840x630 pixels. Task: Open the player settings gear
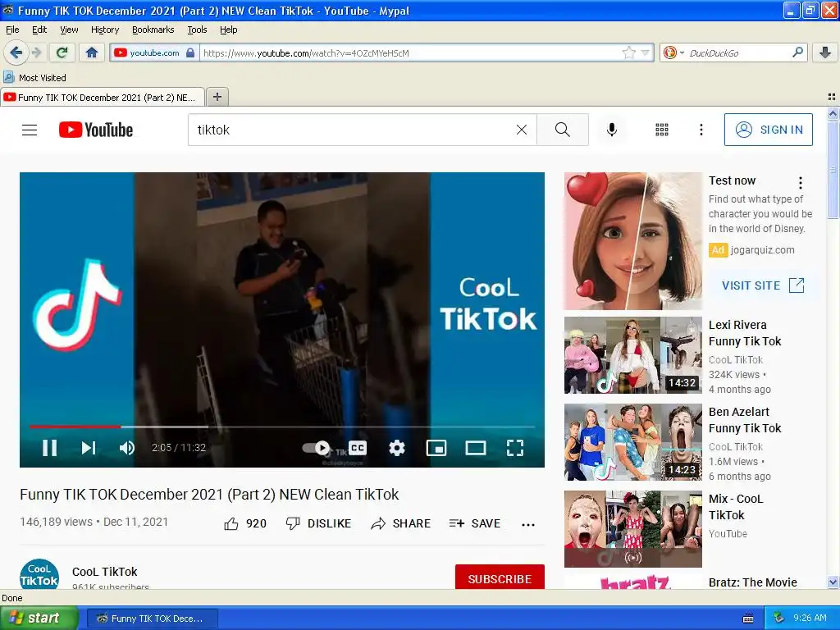(397, 448)
